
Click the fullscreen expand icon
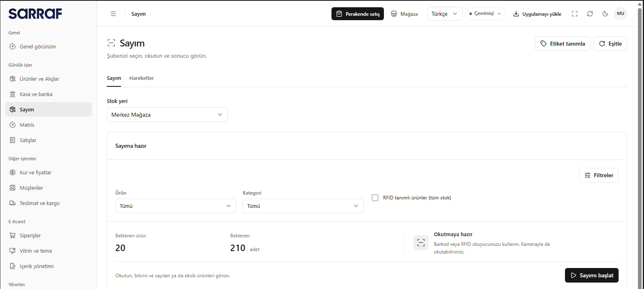[x=575, y=14]
